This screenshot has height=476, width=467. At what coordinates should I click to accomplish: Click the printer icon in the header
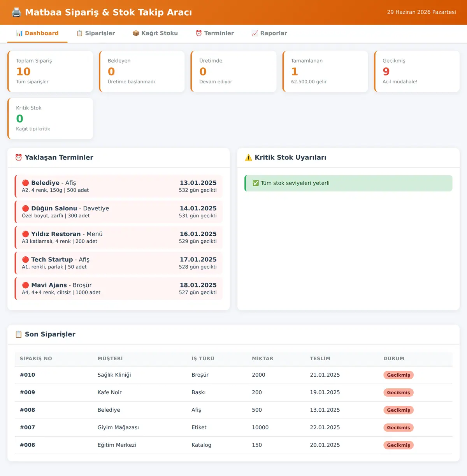click(16, 12)
